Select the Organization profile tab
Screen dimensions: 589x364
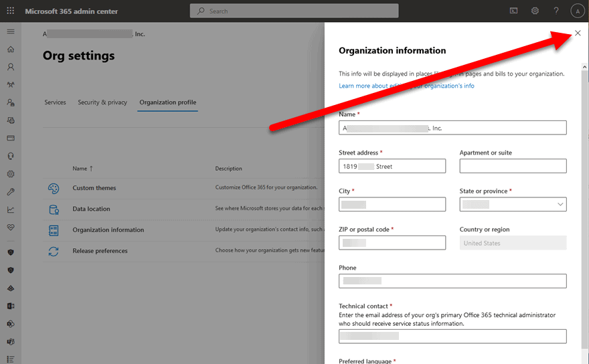(167, 102)
